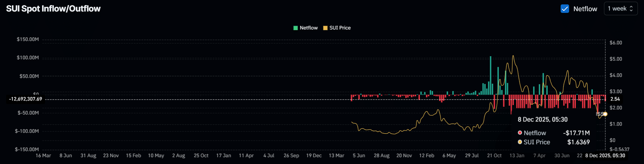Click the red Netflow dot in tooltip
Viewport: 644px width, 164px height.
[520, 133]
